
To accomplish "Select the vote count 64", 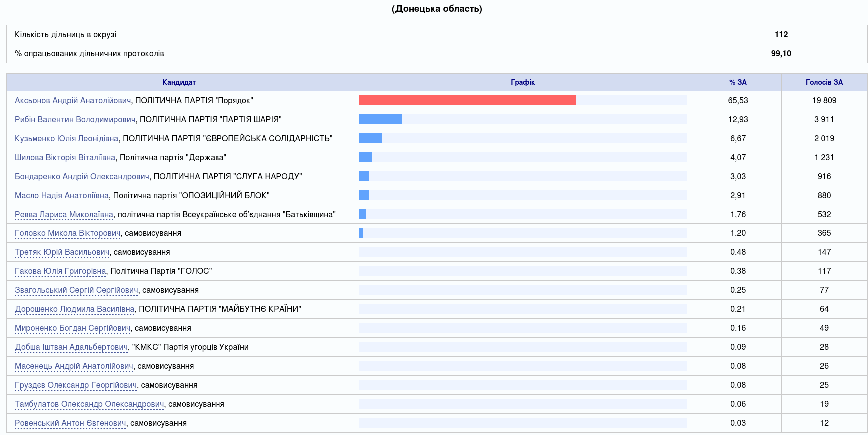I will coord(824,309).
